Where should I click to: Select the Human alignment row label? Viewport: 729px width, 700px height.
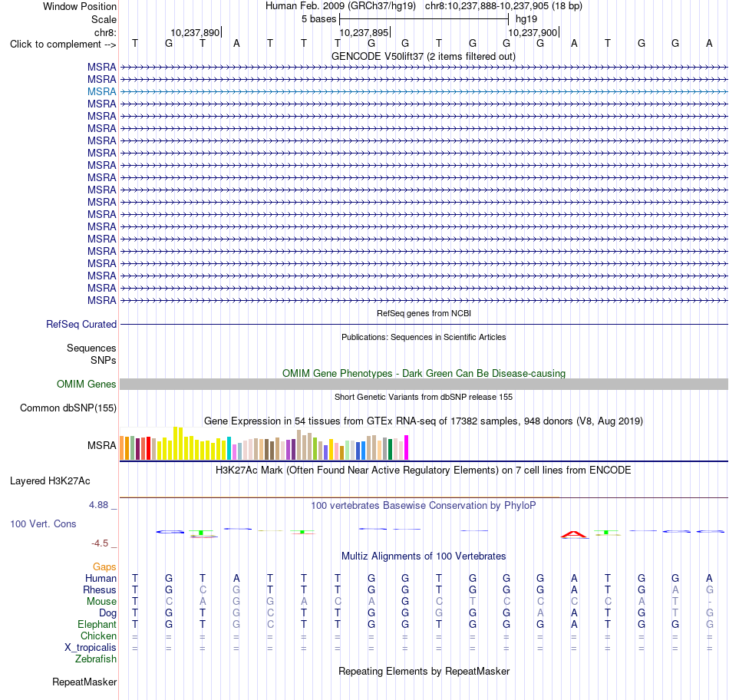click(x=101, y=578)
